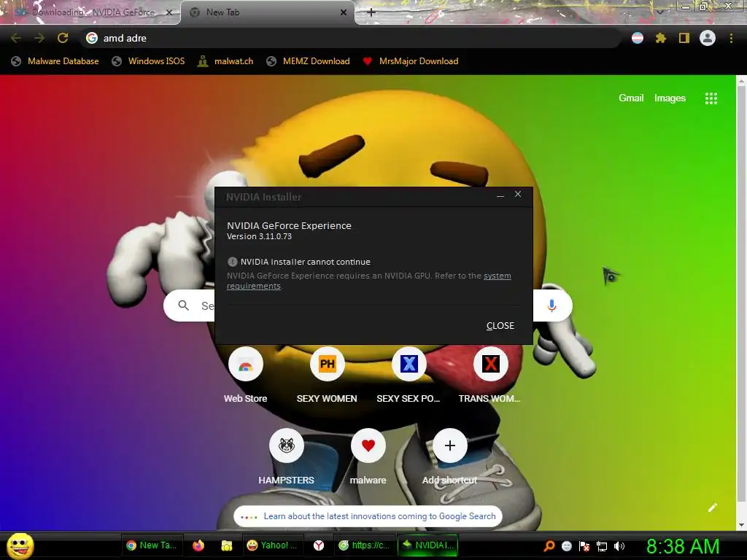747x560 pixels.
Task: Close the New Tab tab
Action: tap(344, 12)
